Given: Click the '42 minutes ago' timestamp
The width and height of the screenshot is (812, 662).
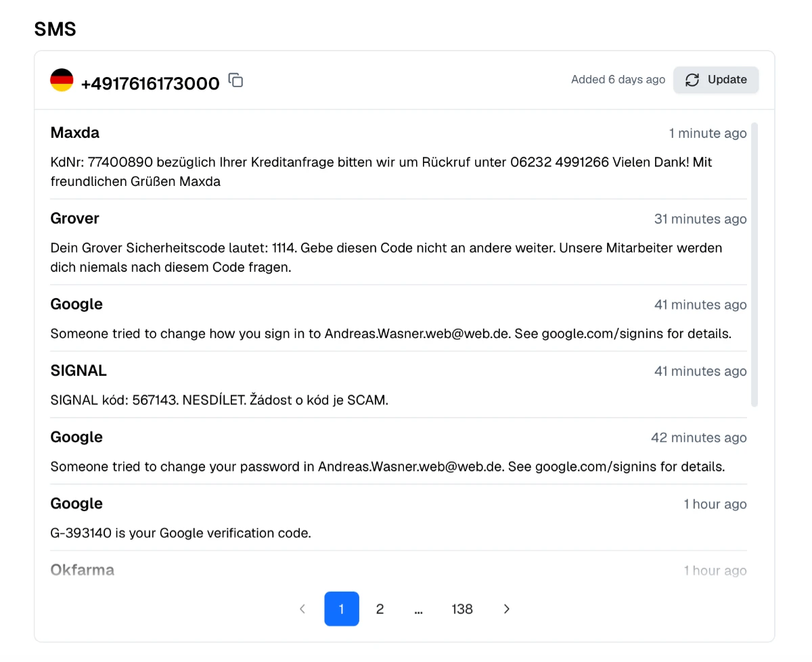Looking at the screenshot, I should point(699,438).
